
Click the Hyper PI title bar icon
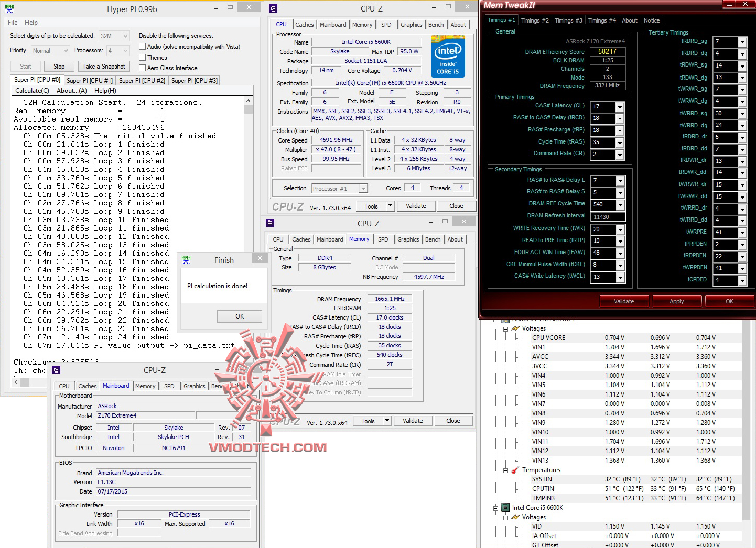(x=9, y=9)
